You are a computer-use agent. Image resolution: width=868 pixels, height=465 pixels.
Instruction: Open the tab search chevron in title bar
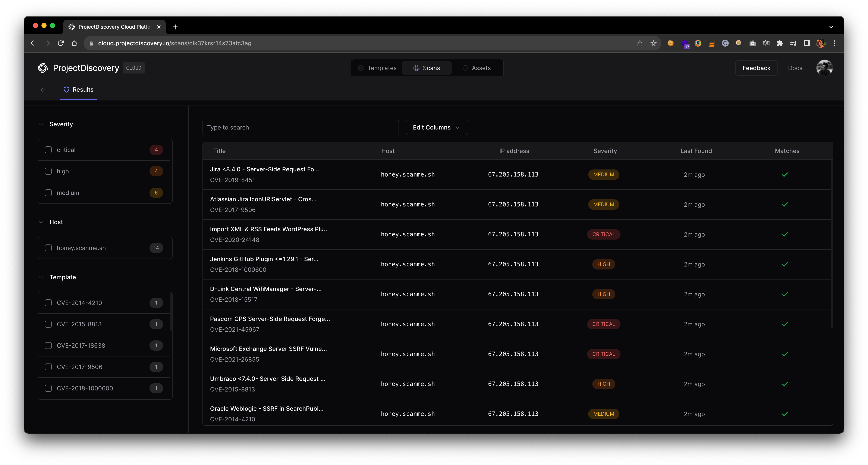(x=831, y=27)
